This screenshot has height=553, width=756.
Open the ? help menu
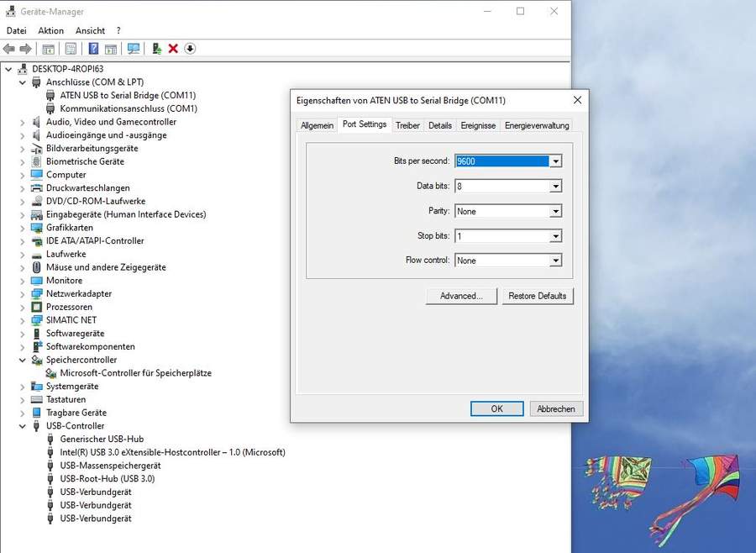pos(118,30)
